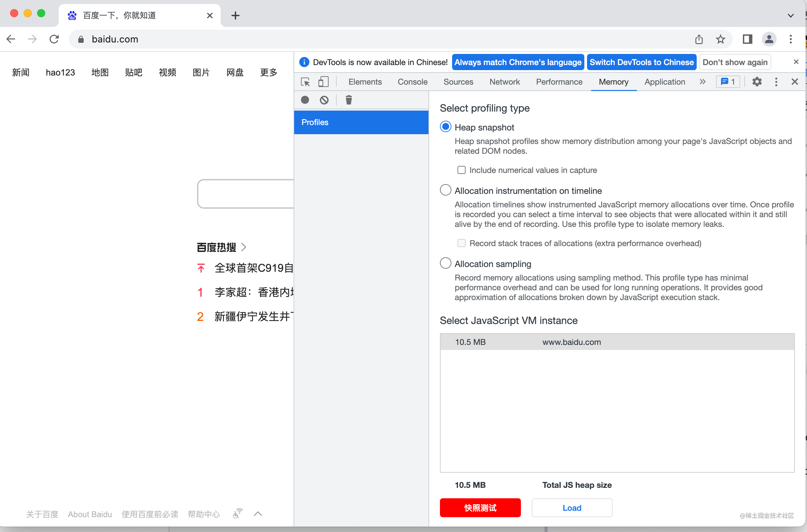Screen dimensions: 807x532
Task: Activate the inspect element picker icon
Action: click(x=305, y=82)
